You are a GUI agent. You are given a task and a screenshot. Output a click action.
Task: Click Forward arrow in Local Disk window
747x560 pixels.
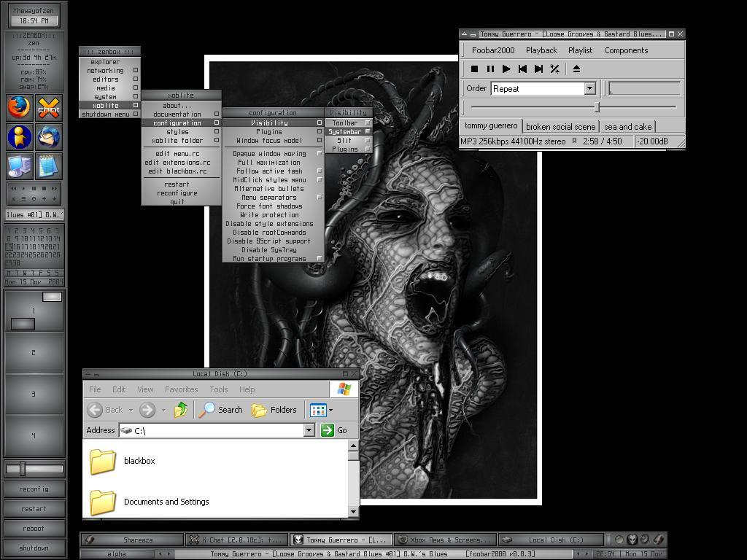147,410
